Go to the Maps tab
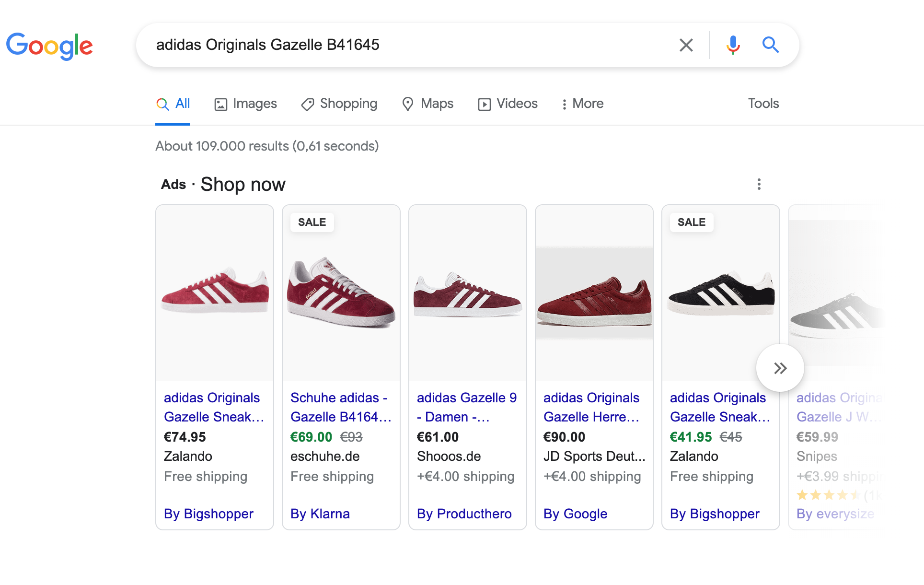Screen dimensions: 924x585 pos(427,104)
